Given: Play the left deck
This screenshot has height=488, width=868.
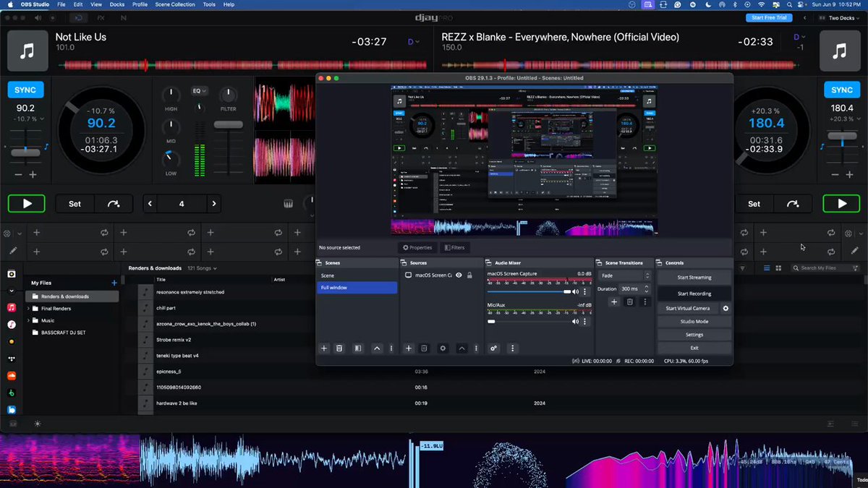Looking at the screenshot, I should (27, 204).
